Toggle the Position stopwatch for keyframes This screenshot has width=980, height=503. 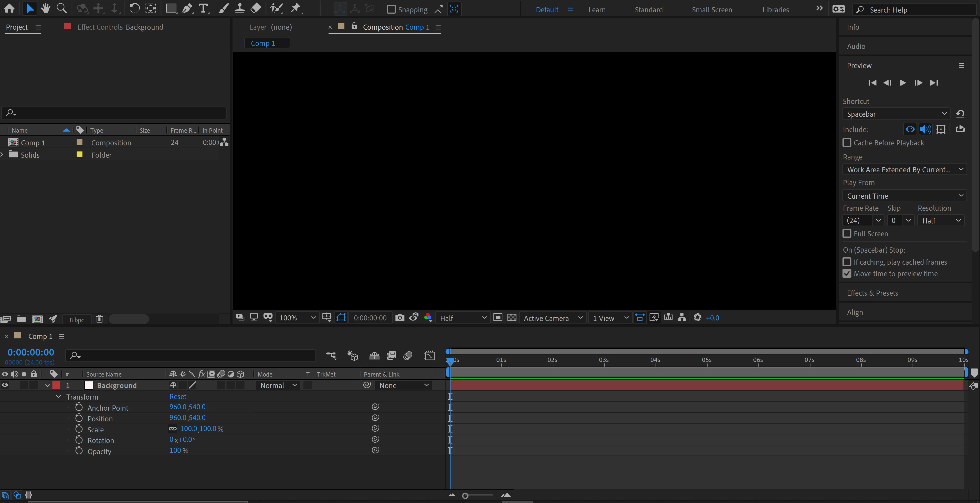coord(79,418)
